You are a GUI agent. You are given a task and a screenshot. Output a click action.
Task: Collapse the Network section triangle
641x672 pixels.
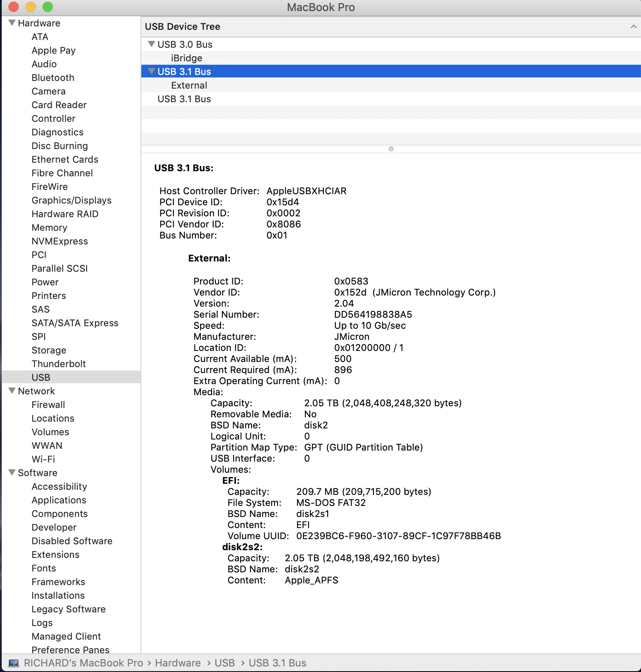pyautogui.click(x=12, y=391)
